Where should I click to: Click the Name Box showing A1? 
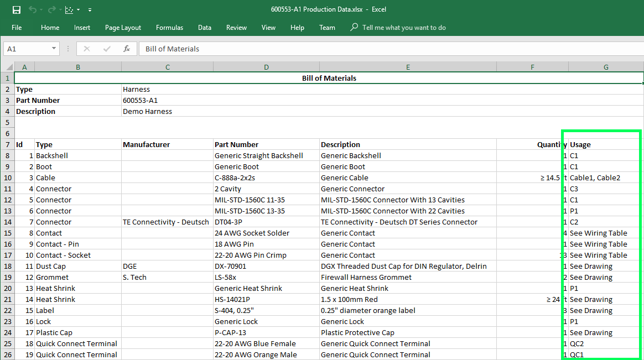[32, 49]
